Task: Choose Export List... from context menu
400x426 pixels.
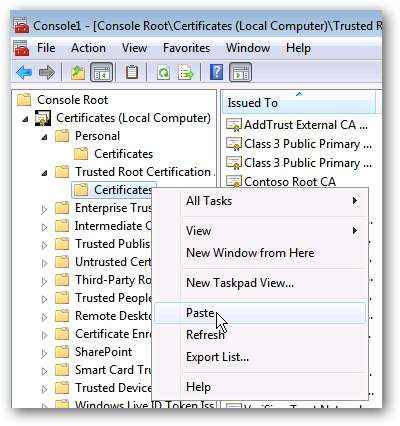Action: [x=260, y=357]
